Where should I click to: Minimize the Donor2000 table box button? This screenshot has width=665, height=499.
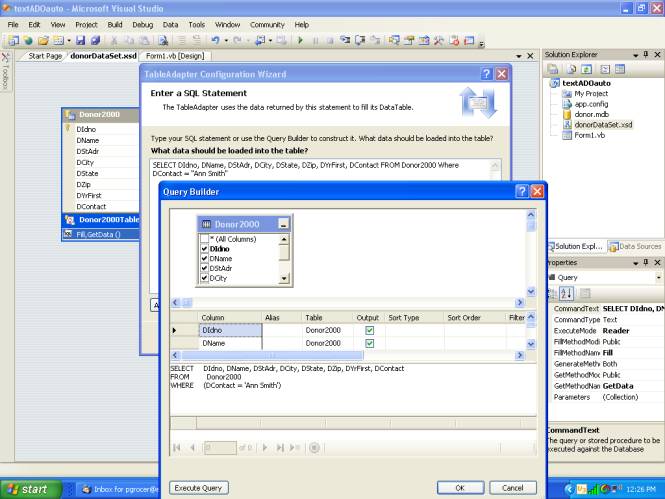tap(283, 224)
